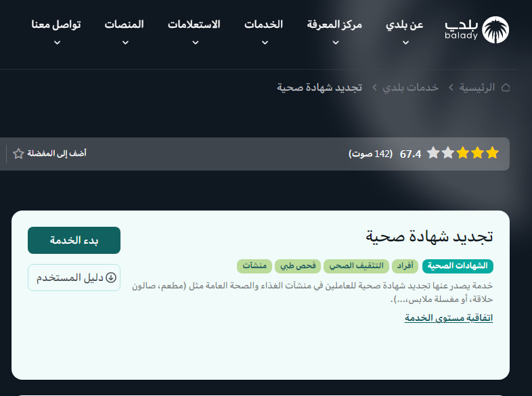Toggle أضف إلى المفضلة favorite
This screenshot has width=532, height=396.
(x=57, y=154)
